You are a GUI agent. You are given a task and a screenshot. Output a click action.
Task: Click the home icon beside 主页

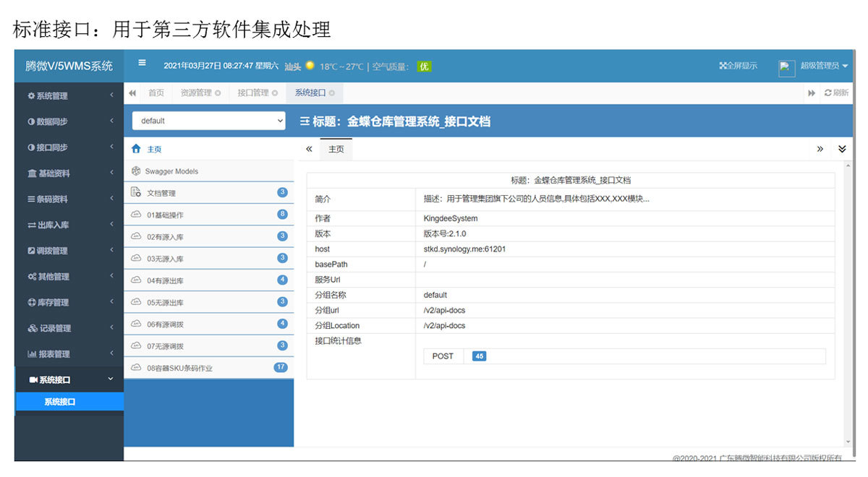tap(135, 149)
